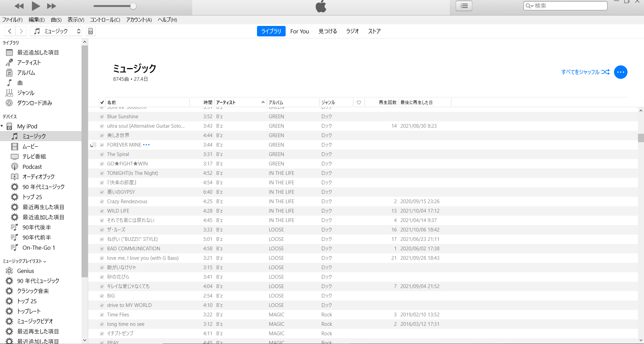Switch to the ストア tab
The image size is (644, 344).
[375, 31]
